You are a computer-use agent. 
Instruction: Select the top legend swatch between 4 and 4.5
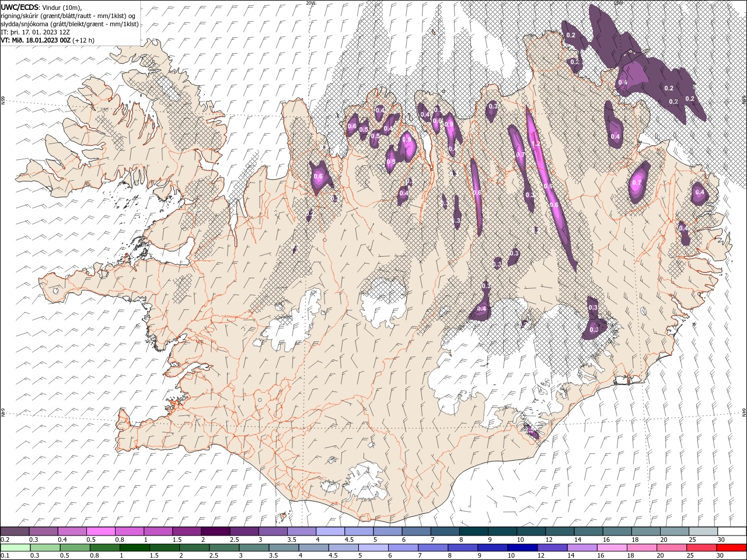330,531
